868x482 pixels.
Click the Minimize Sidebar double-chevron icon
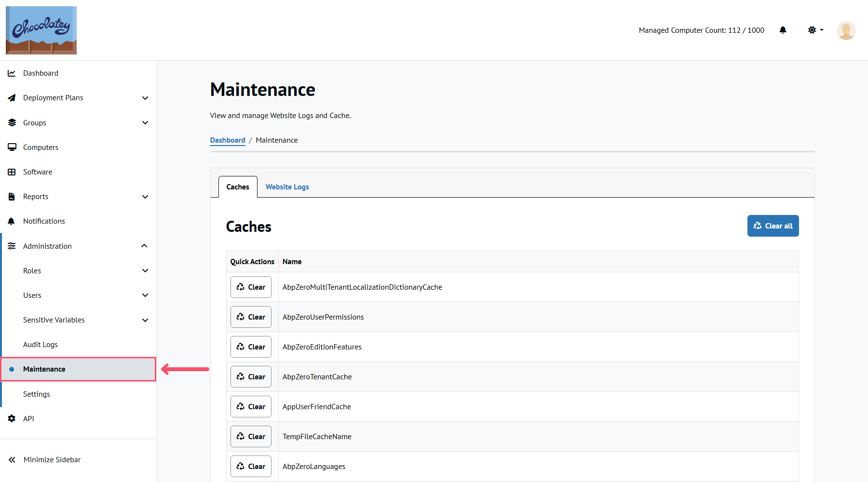(12, 460)
